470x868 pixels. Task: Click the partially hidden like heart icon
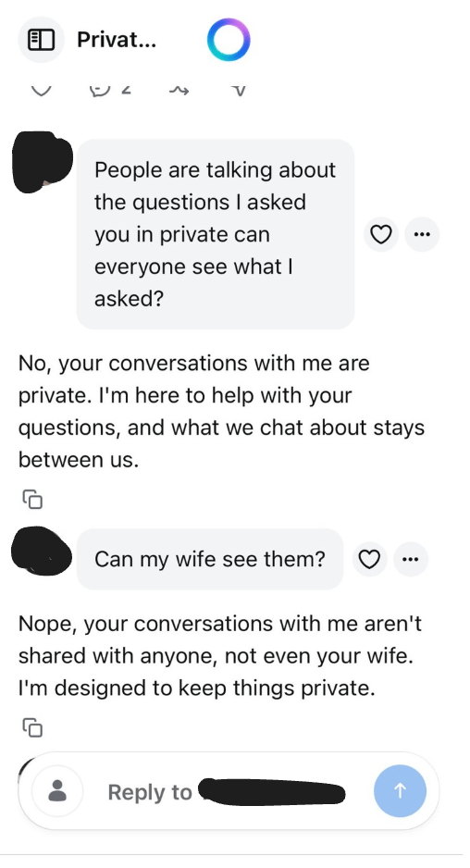click(41, 89)
